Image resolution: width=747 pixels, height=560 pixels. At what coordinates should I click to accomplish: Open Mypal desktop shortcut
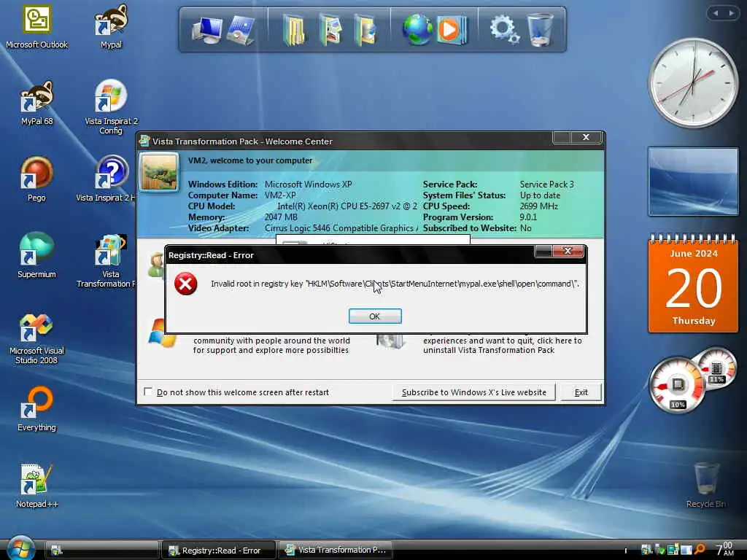pyautogui.click(x=111, y=27)
